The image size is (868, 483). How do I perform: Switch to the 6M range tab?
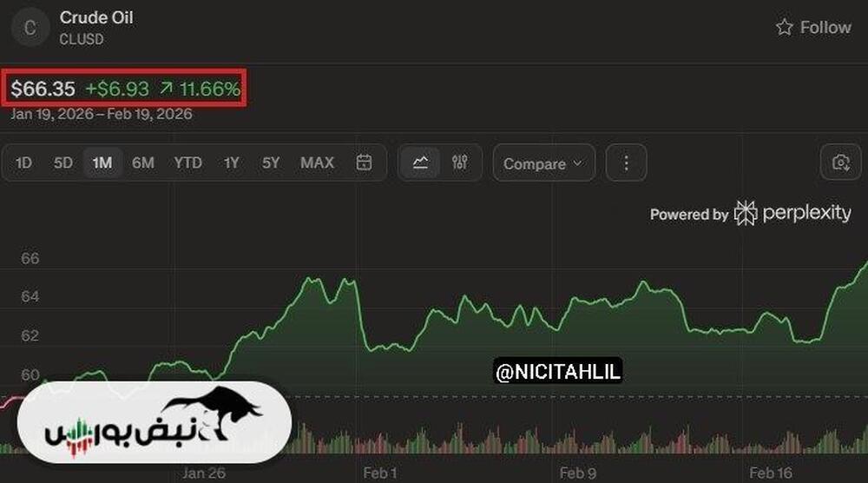pos(143,162)
